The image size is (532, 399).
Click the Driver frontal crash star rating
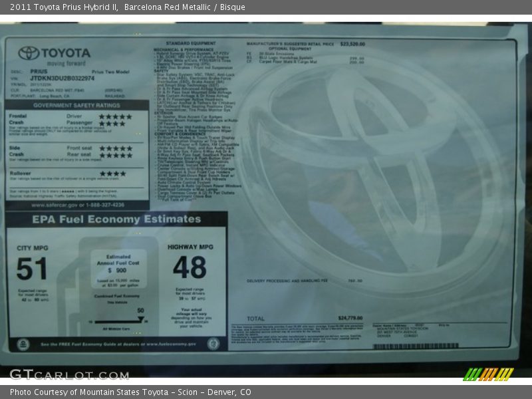click(x=115, y=116)
